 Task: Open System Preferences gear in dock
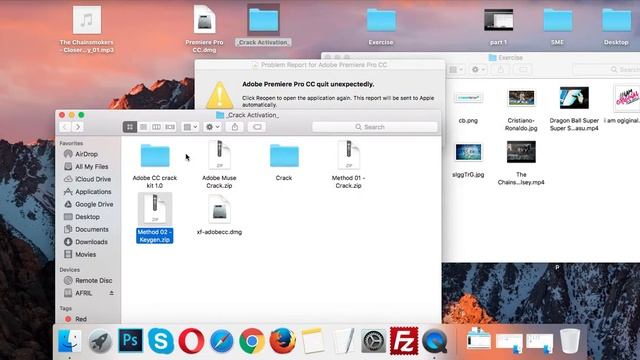click(x=373, y=340)
